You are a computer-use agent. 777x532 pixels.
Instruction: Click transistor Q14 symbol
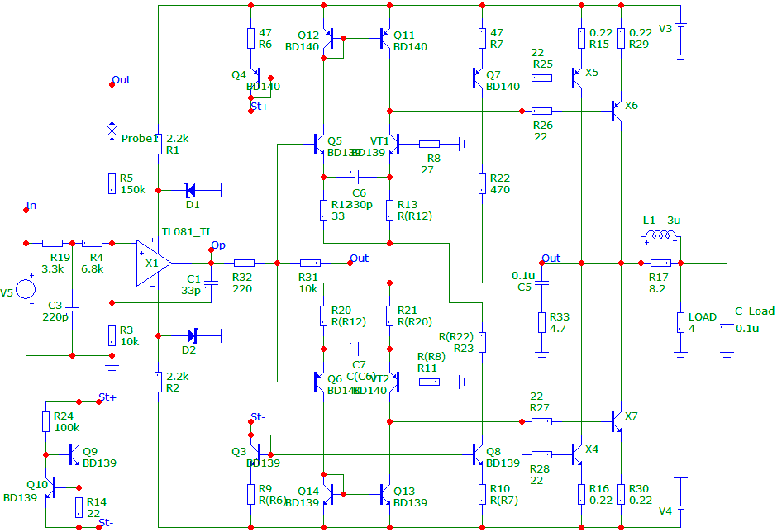[327, 494]
